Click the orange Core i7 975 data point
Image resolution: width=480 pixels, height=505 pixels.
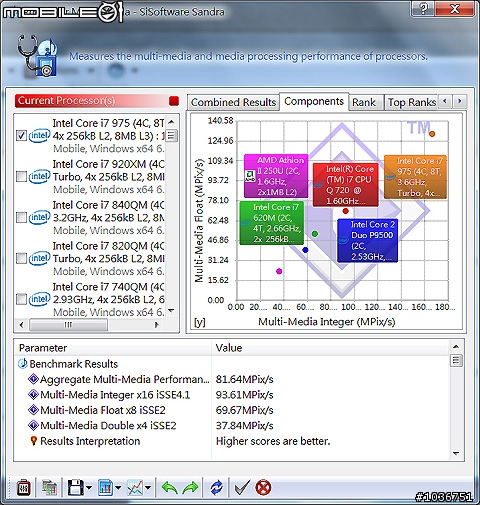pos(432,134)
